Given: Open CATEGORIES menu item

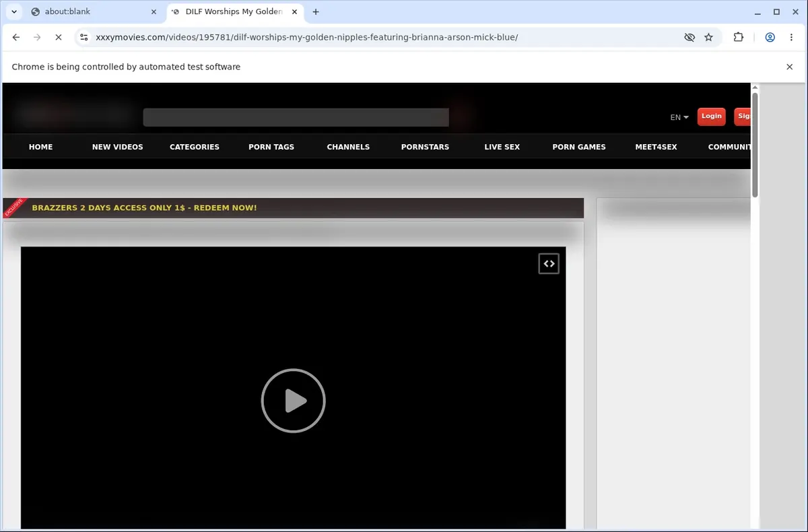Looking at the screenshot, I should pyautogui.click(x=195, y=147).
